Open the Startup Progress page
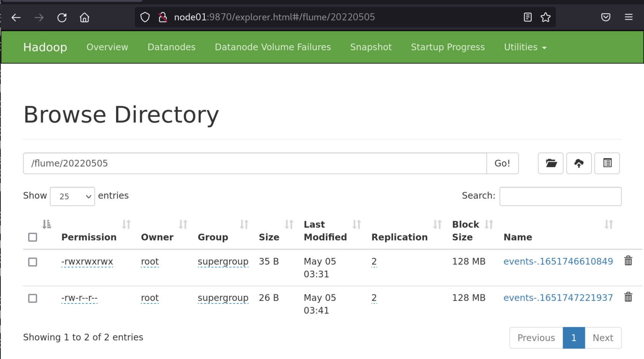The height and width of the screenshot is (359, 644). [x=448, y=47]
